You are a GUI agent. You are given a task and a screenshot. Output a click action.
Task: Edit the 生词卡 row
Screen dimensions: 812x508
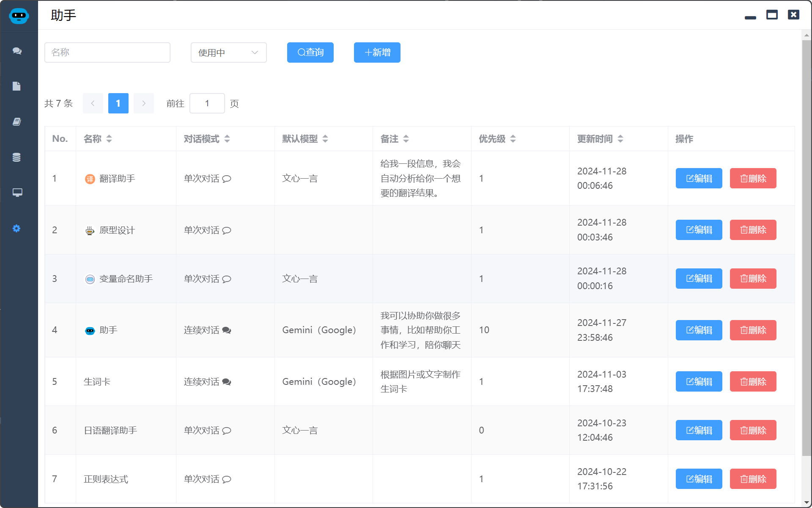(x=699, y=381)
